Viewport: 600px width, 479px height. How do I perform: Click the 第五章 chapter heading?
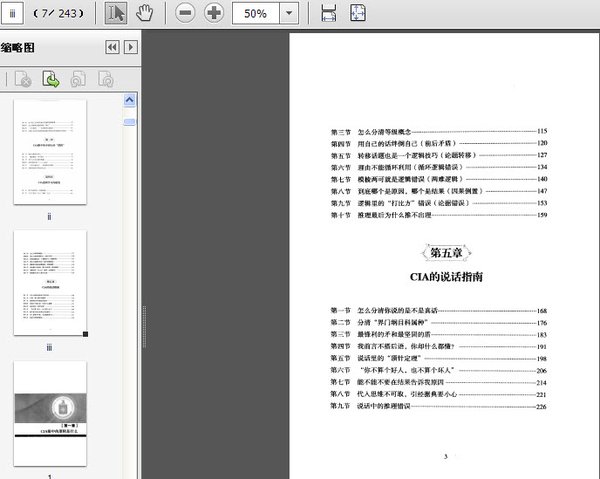pyautogui.click(x=446, y=253)
